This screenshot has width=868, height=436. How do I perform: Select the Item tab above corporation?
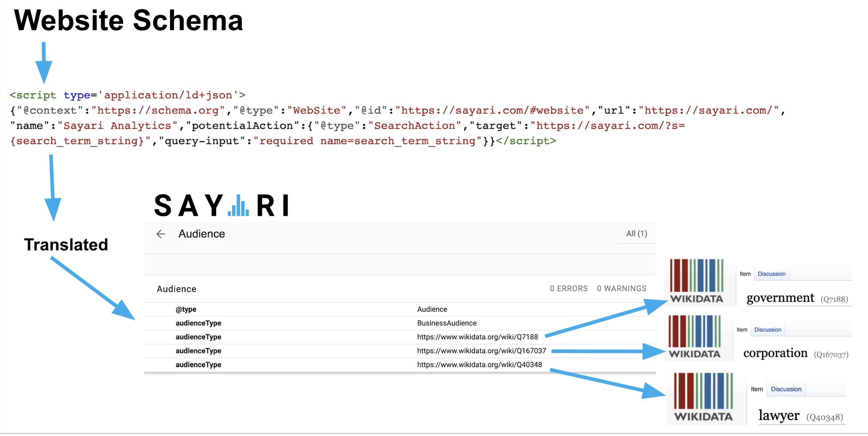click(x=742, y=330)
